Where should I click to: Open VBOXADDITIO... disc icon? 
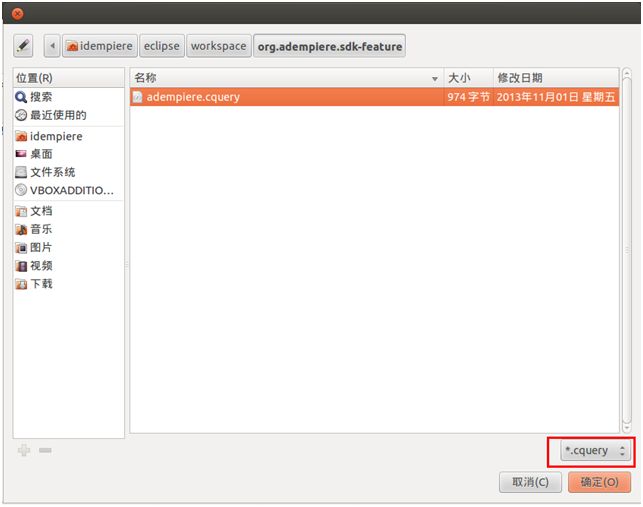pyautogui.click(x=21, y=190)
